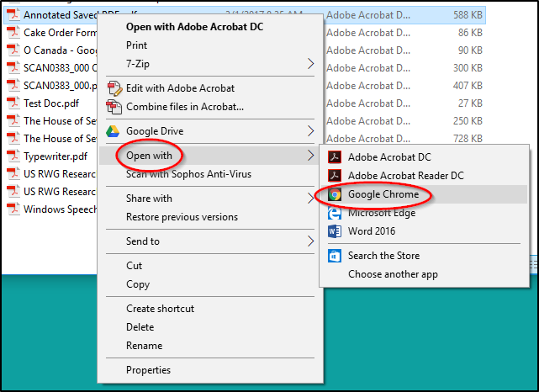Image resolution: width=539 pixels, height=392 pixels.
Task: Click the Adobe Acrobat DC icon in submenu
Action: pyautogui.click(x=334, y=157)
